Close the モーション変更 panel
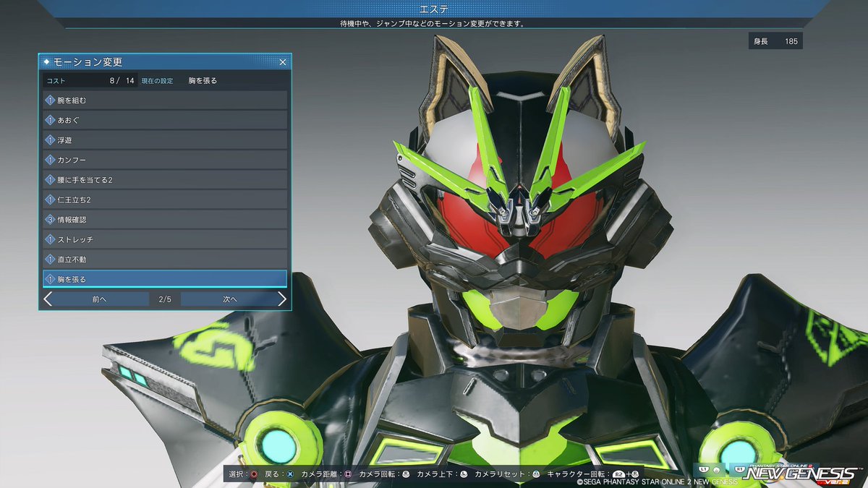The width and height of the screenshot is (868, 488). 283,62
